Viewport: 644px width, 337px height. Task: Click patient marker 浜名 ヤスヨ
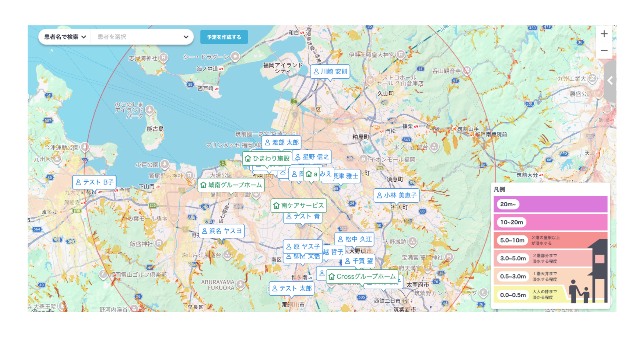click(x=222, y=231)
